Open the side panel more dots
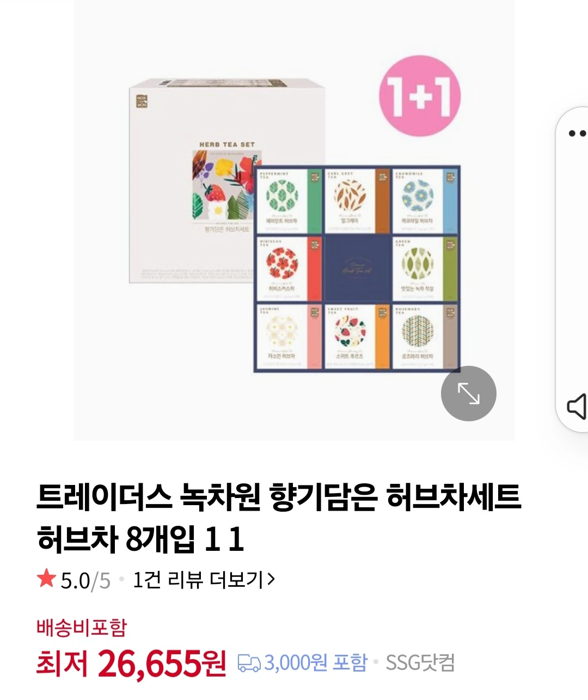The width and height of the screenshot is (588, 700). tap(577, 133)
